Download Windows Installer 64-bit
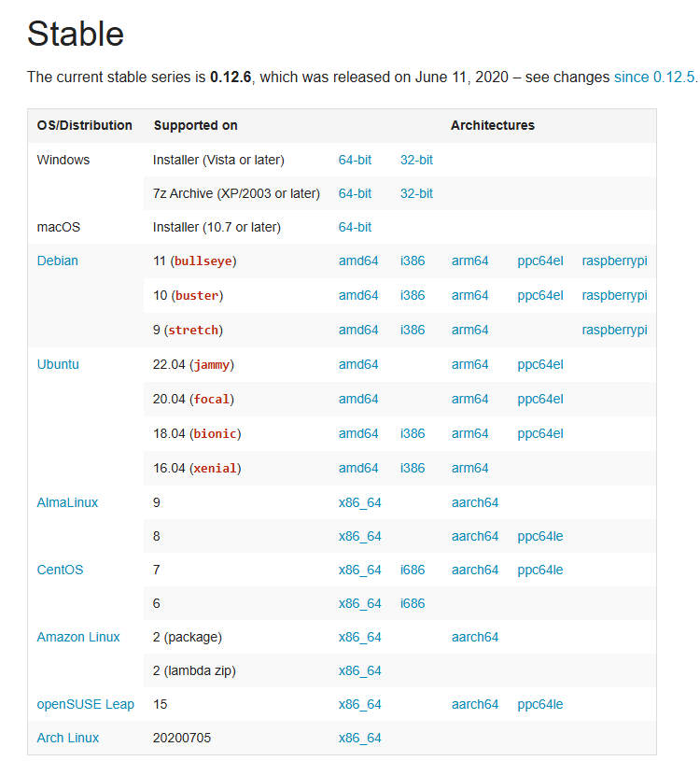The width and height of the screenshot is (700, 761). (x=355, y=161)
